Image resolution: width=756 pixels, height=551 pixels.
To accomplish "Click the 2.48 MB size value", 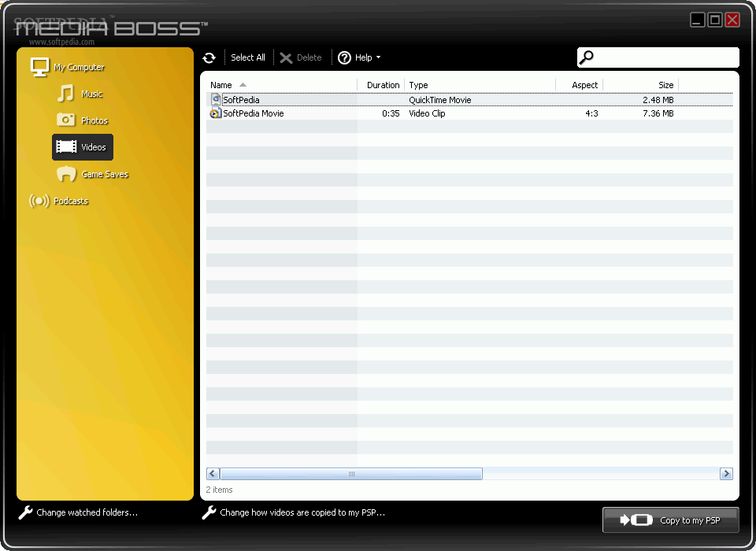I will pos(658,100).
